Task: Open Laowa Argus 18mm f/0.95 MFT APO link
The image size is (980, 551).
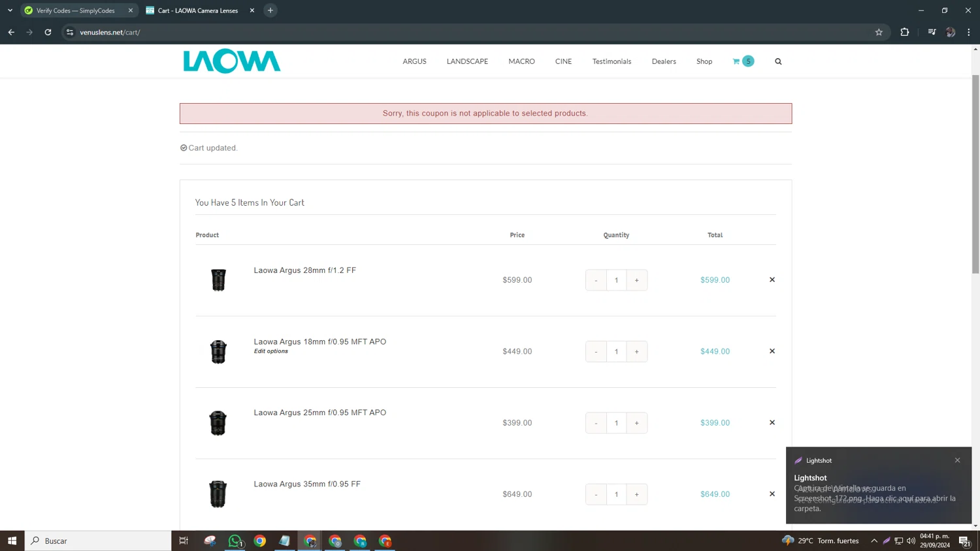Action: (319, 341)
